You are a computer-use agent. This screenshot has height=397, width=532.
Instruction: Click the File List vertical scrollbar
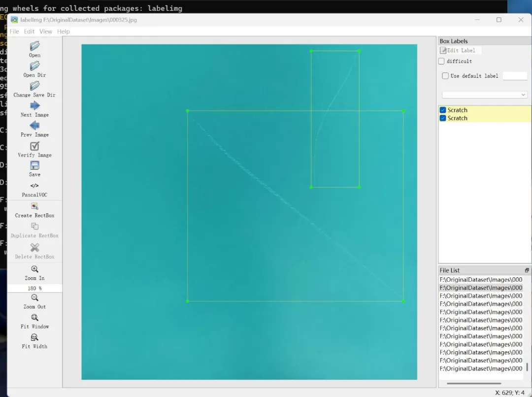tap(527, 367)
